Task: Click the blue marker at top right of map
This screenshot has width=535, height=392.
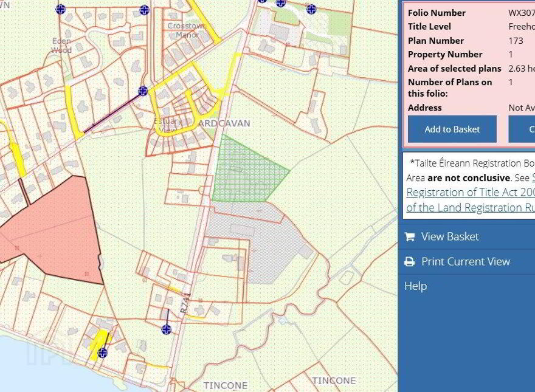Action: 311,9
